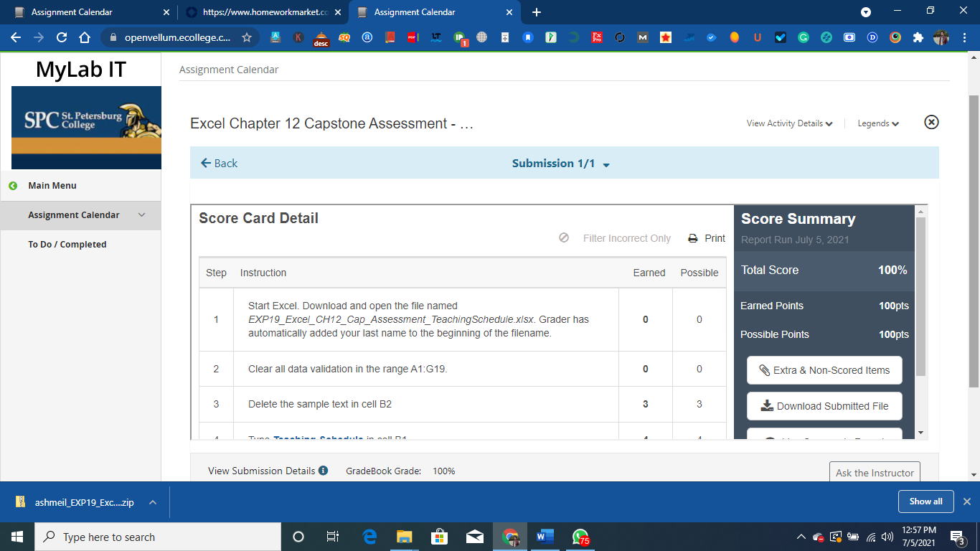
Task: Click View Submission Details link
Action: (261, 471)
